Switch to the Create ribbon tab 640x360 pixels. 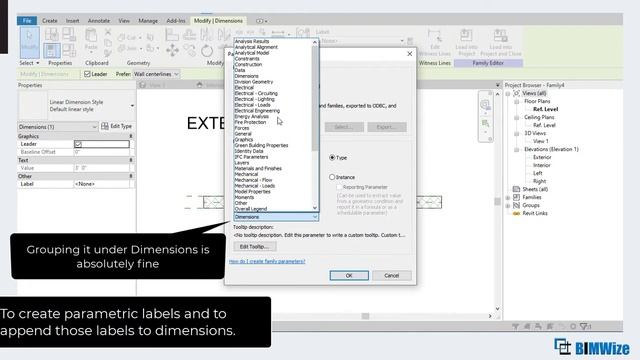coord(49,20)
